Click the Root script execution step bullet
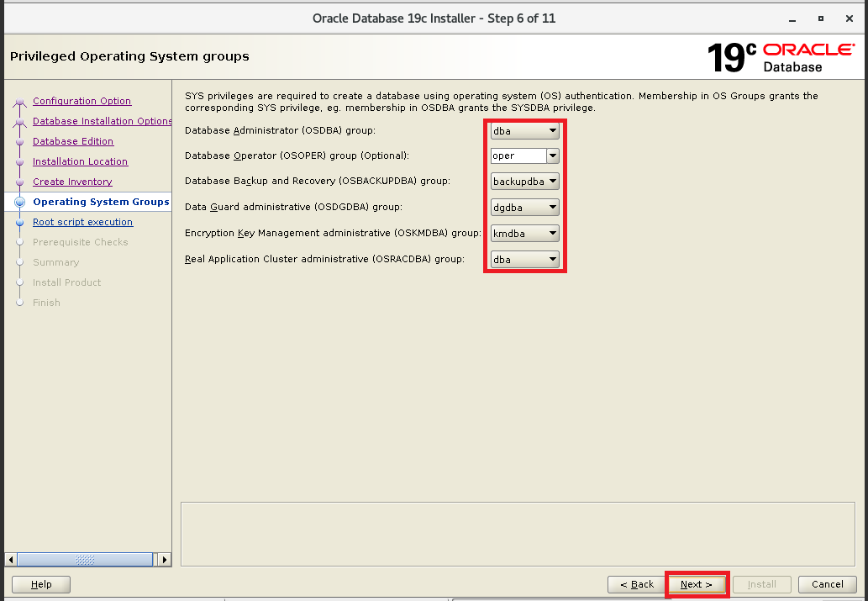This screenshot has width=868, height=601. click(20, 223)
